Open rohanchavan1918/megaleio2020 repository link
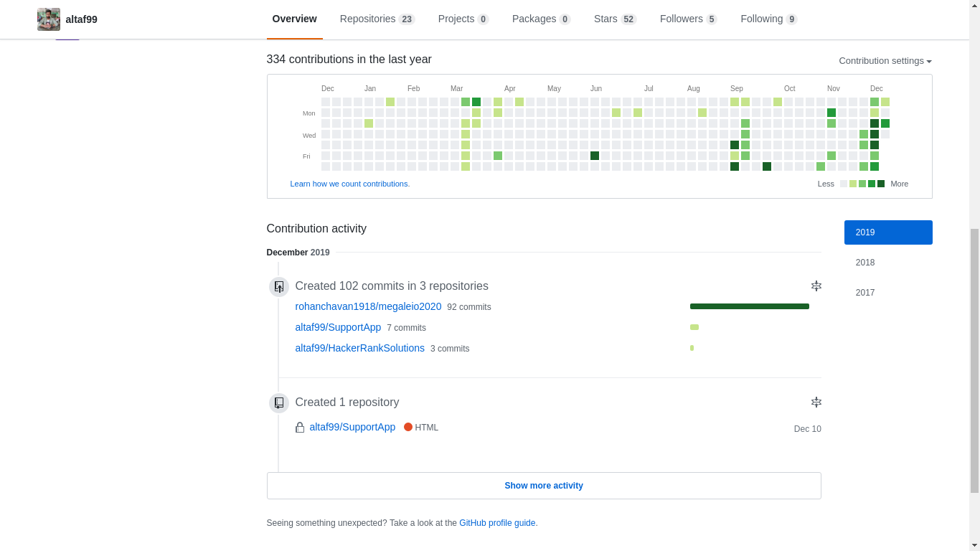This screenshot has width=980, height=551. pos(368,306)
